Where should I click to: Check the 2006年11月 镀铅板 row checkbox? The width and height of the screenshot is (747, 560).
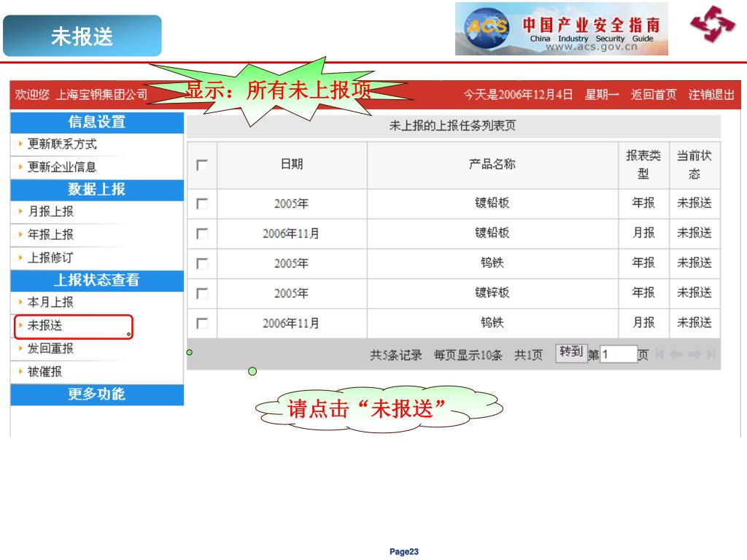coord(202,234)
